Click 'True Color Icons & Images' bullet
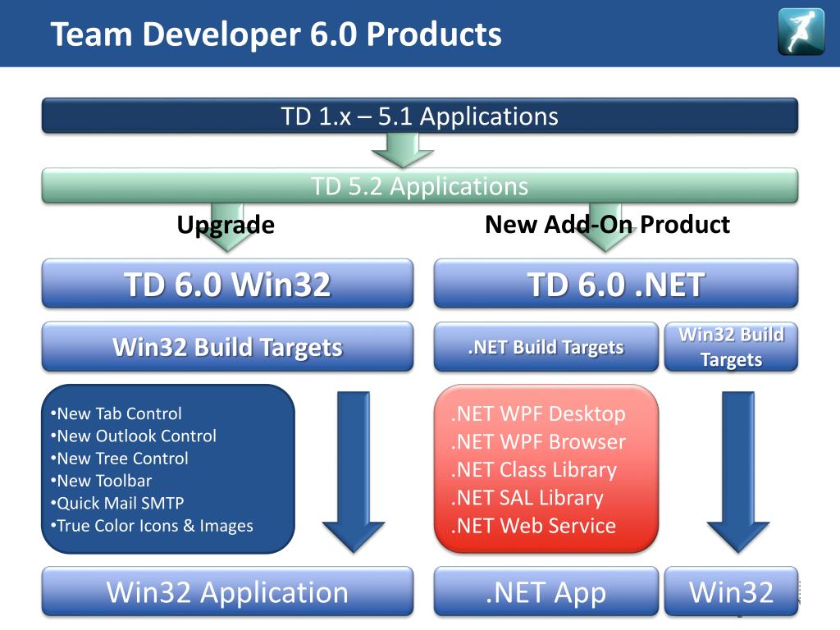The height and width of the screenshot is (630, 840). pyautogui.click(x=152, y=526)
